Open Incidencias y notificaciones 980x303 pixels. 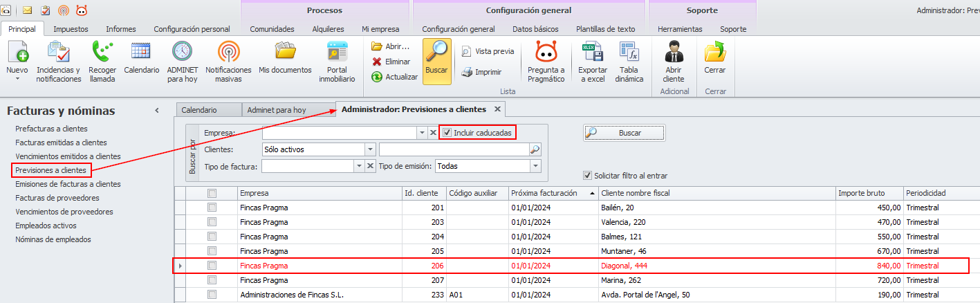pos(59,62)
